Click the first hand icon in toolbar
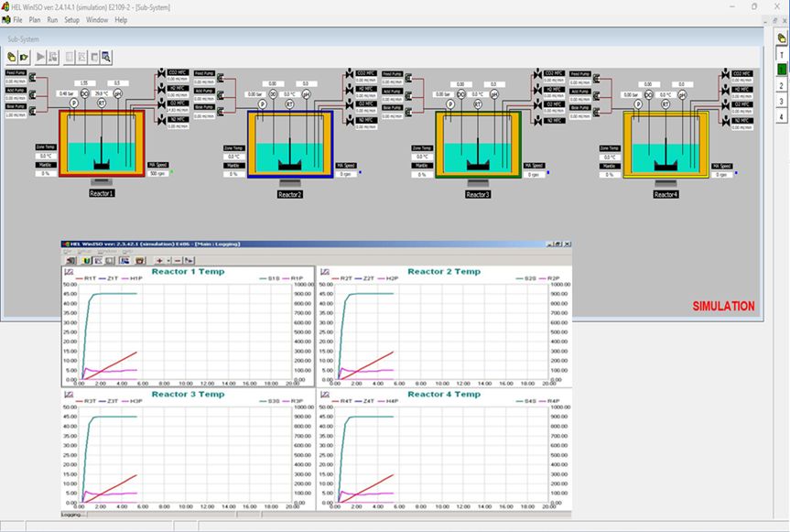Screen dimensions: 790x532 pos(11,57)
